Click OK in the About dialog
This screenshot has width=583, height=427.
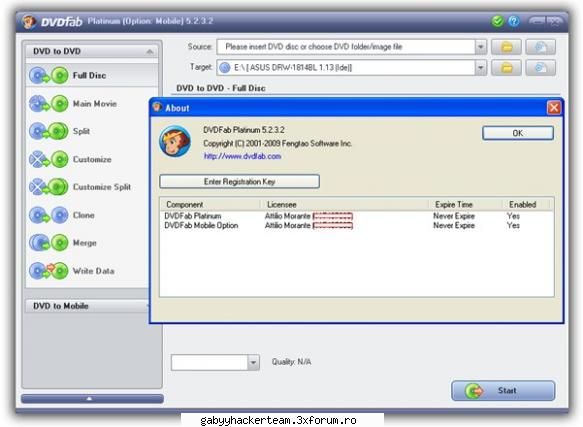coord(518,133)
